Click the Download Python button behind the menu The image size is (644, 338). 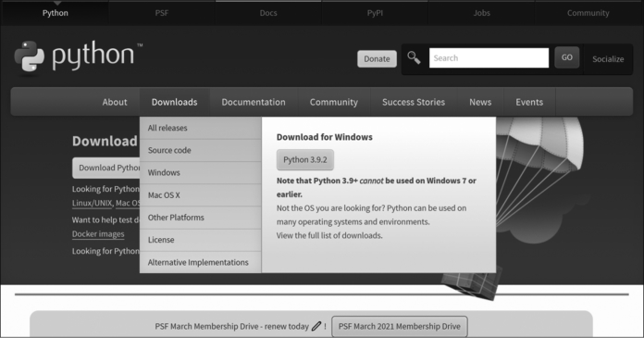106,168
